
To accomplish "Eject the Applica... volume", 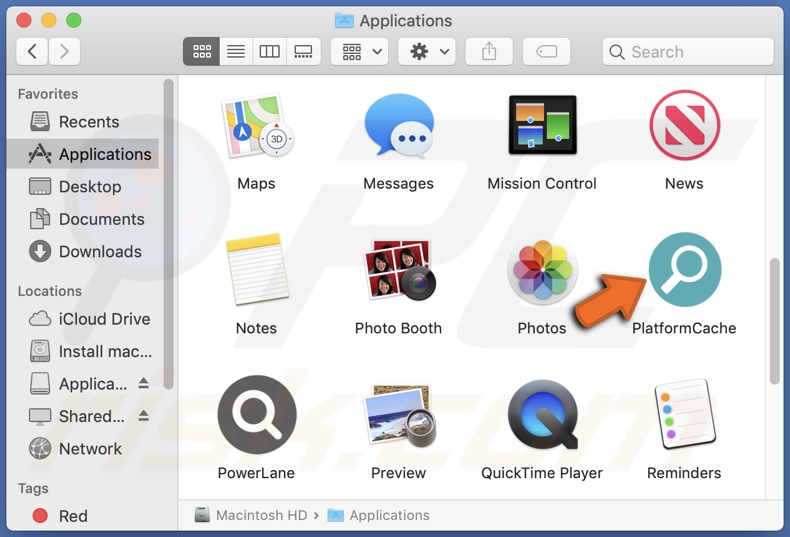I will (x=144, y=383).
